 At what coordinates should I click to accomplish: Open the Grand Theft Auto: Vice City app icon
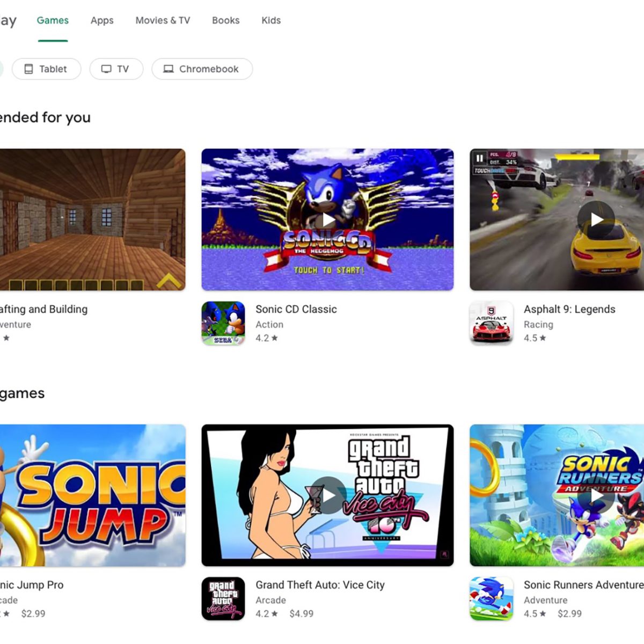223,598
